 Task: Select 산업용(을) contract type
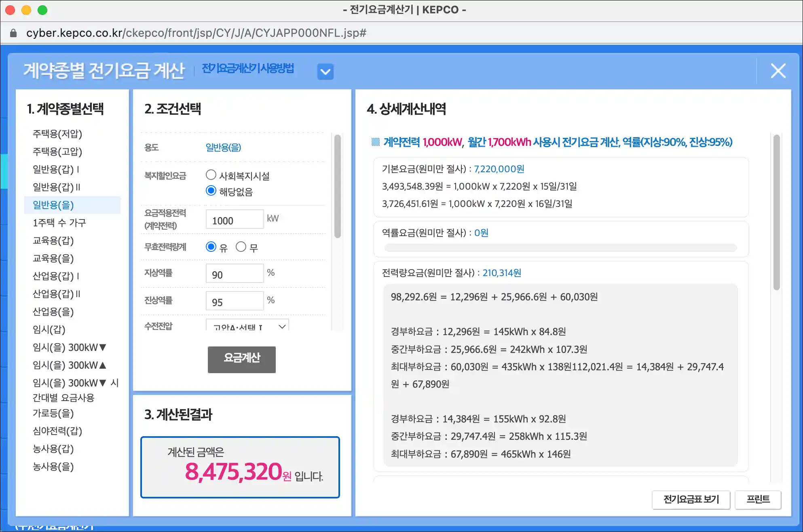click(53, 312)
